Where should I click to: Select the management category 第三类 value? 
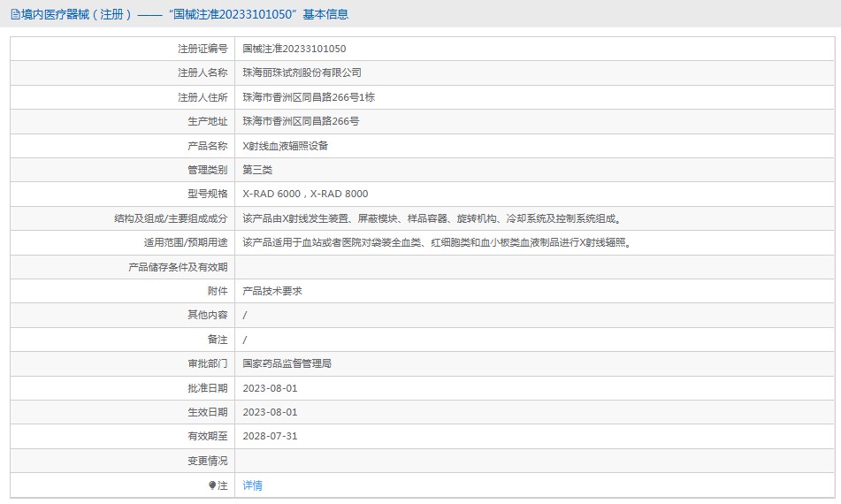(x=258, y=170)
